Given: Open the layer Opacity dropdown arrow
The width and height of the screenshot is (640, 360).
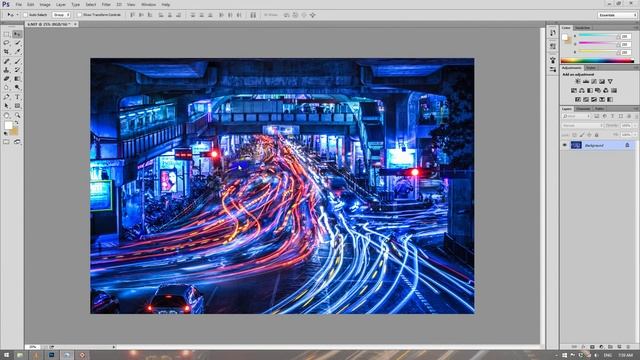Looking at the screenshot, I should point(635,126).
